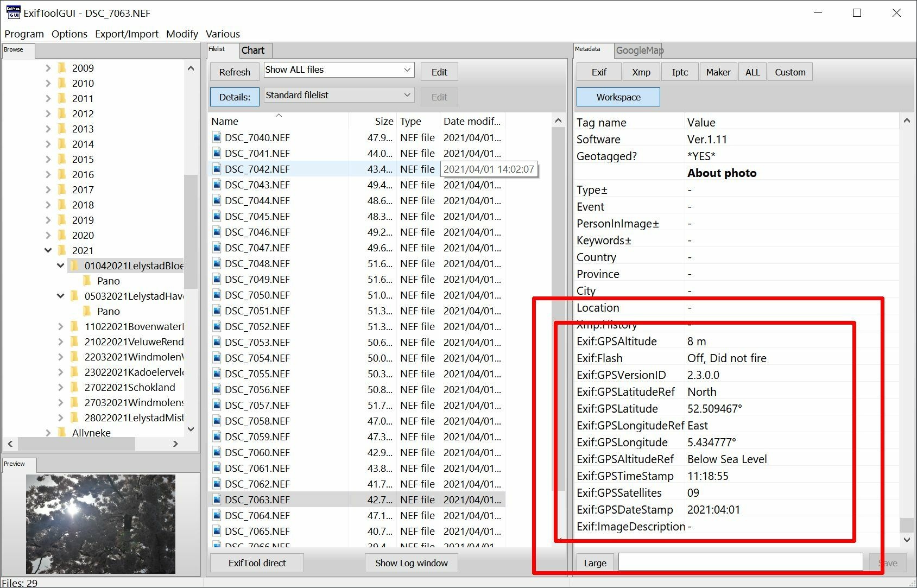Viewport: 917px width, 588px height.
Task: Open the Standard filelist dropdown
Action: pos(407,94)
